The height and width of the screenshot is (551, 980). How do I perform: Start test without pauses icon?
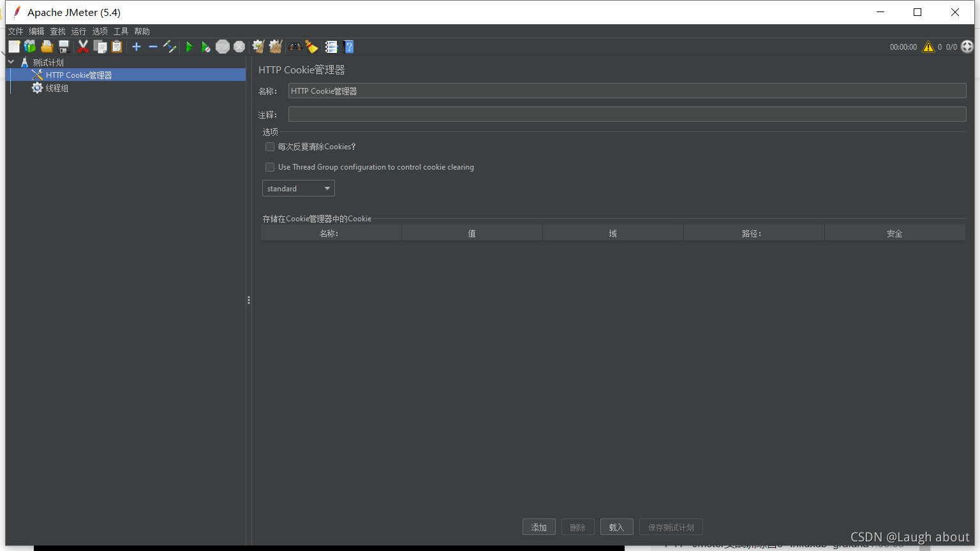click(205, 47)
